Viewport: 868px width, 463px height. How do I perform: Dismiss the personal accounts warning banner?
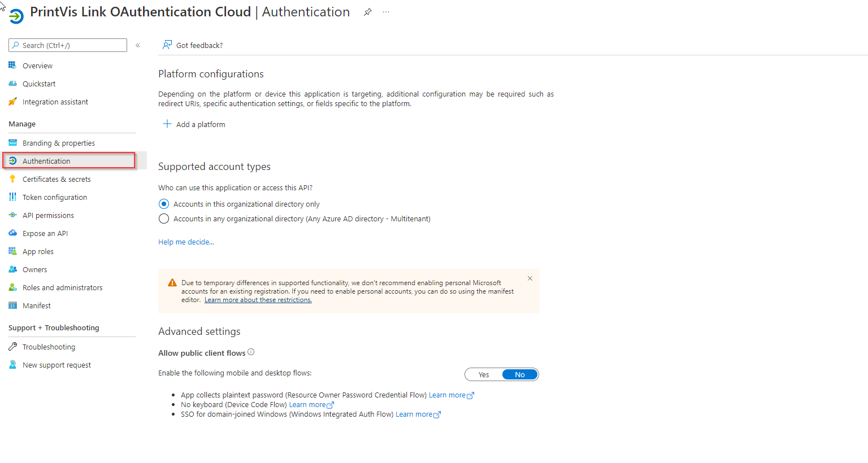click(530, 278)
